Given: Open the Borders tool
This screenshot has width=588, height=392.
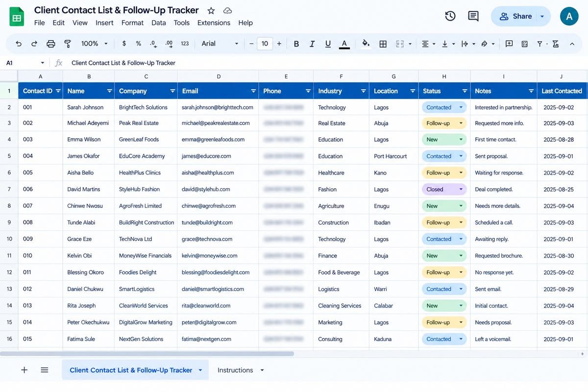Looking at the screenshot, I should [383, 44].
